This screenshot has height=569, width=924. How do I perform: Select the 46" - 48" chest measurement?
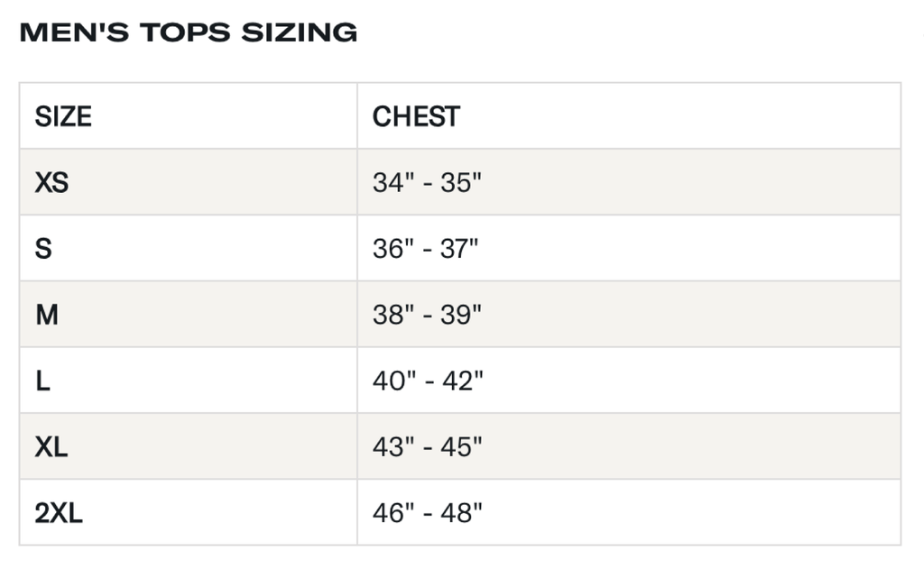428,513
